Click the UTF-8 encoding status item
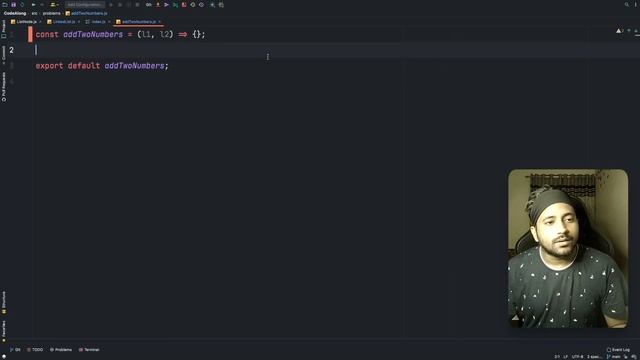Screen dimensions: 640x360 (578, 357)
